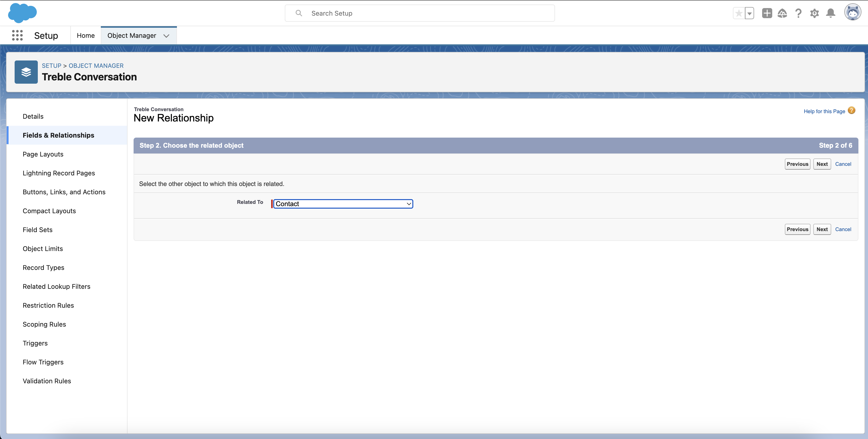Click the New Relationship heading

click(x=174, y=118)
